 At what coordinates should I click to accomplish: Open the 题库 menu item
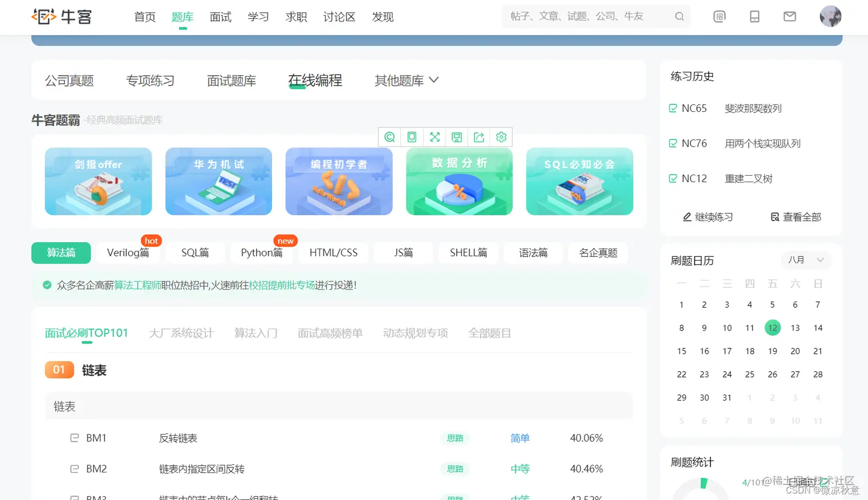183,17
